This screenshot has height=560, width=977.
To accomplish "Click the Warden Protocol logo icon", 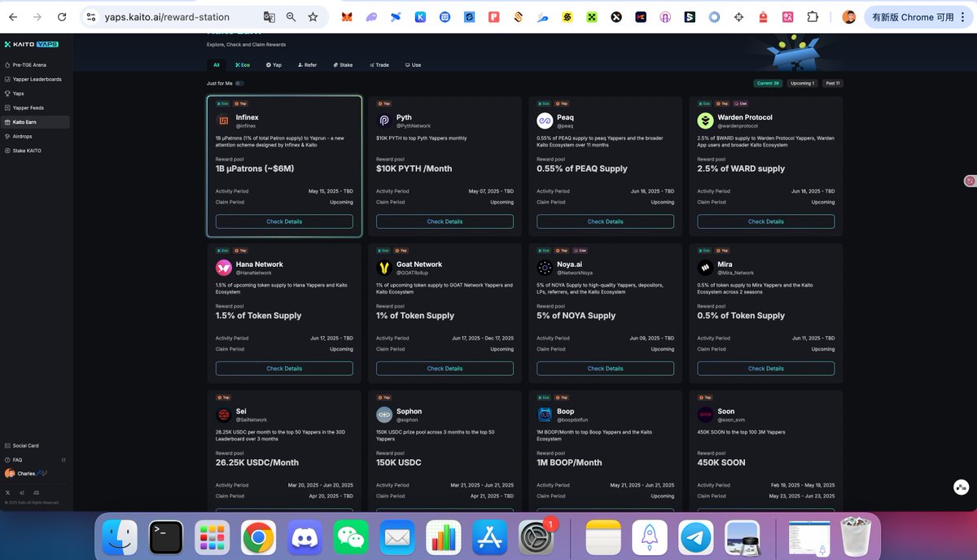I will tap(705, 121).
